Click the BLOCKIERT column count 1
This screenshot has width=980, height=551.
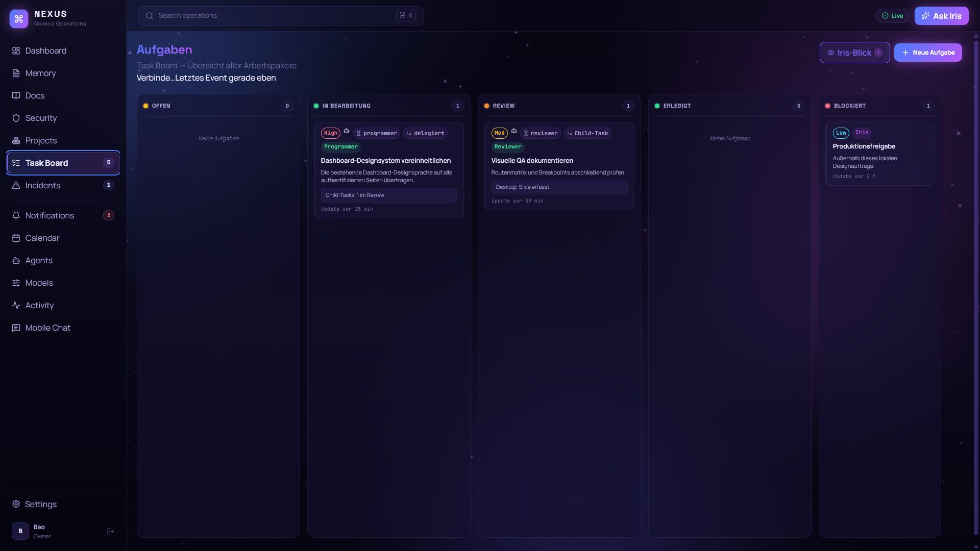tap(928, 106)
